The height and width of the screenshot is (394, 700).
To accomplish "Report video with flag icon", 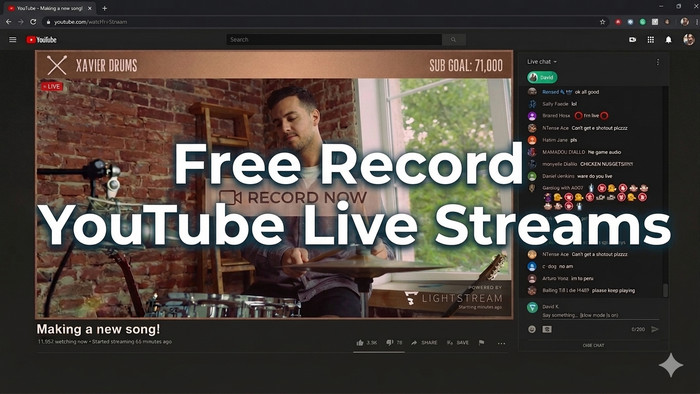I will click(x=481, y=343).
